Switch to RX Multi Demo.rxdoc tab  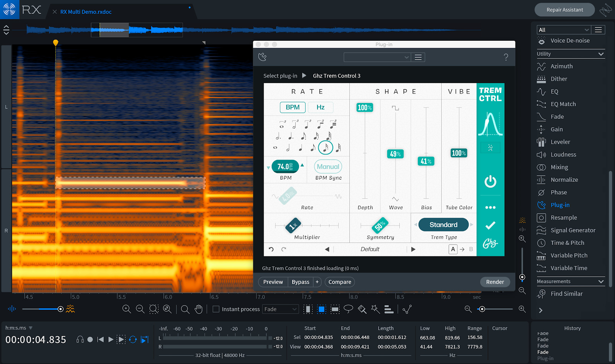(x=86, y=12)
